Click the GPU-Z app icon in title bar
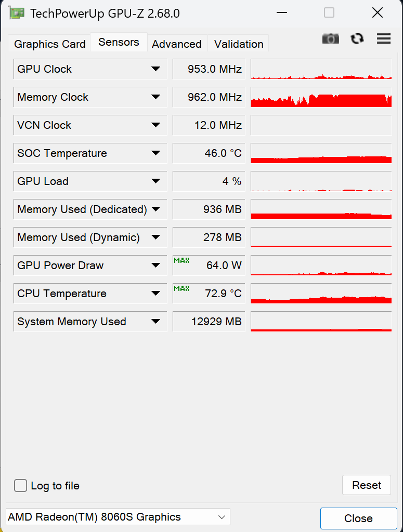 17,13
